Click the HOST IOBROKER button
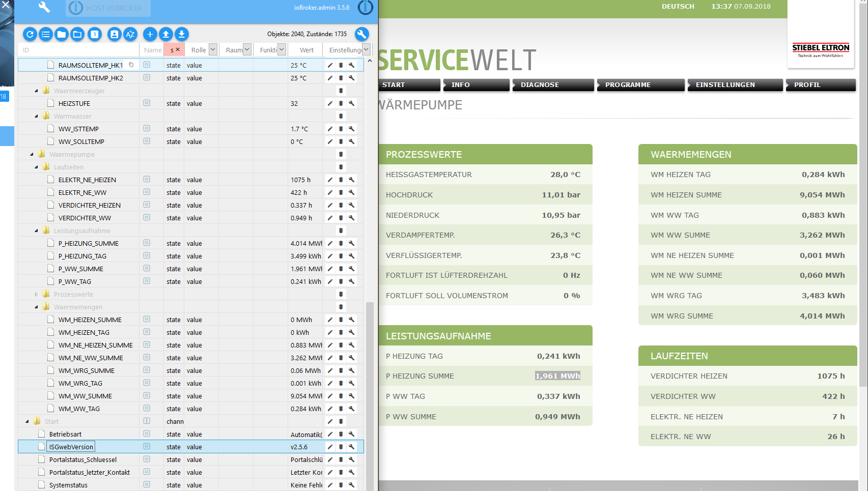 108,8
